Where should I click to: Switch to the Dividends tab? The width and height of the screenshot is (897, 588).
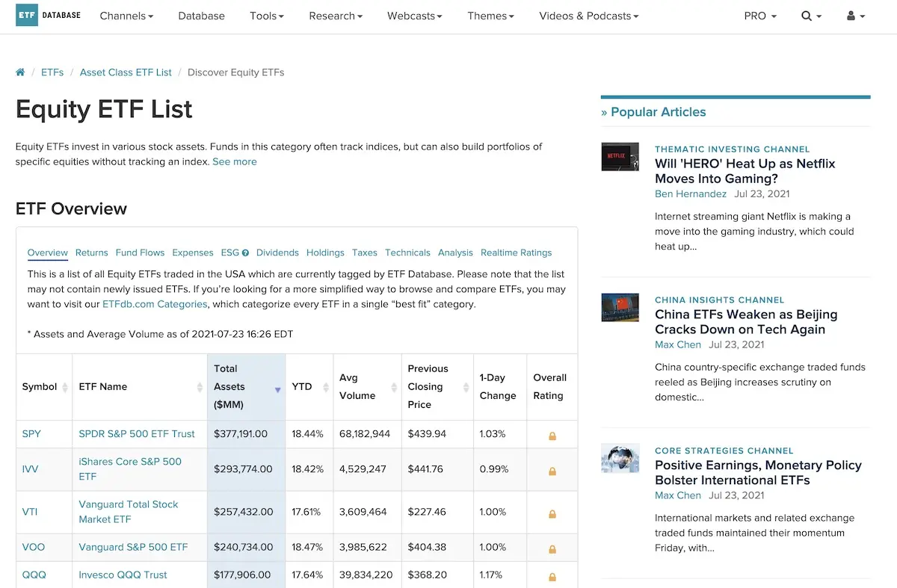pos(277,253)
